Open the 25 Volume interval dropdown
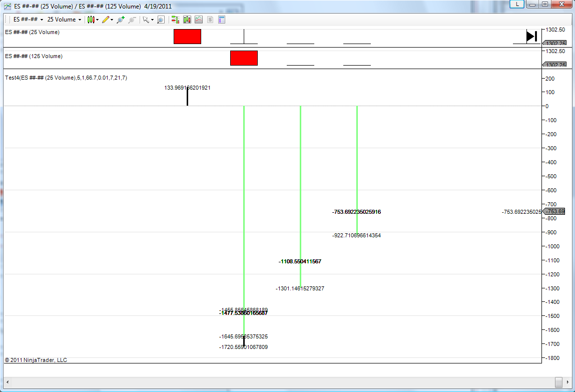Image resolution: width=575 pixels, height=392 pixels. coord(64,20)
